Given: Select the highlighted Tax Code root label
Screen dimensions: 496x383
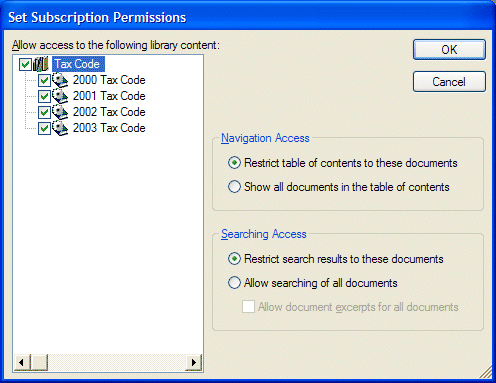Looking at the screenshot, I should [78, 64].
